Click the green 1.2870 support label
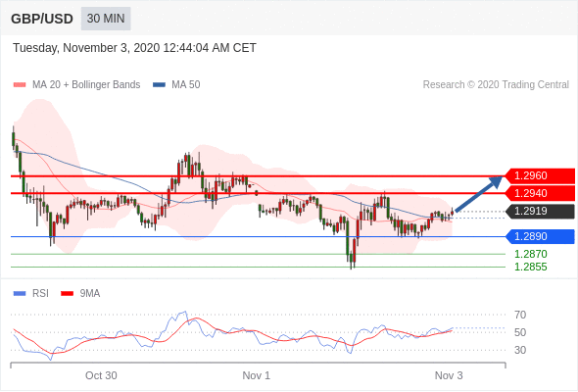This screenshot has height=392, width=578. 530,254
